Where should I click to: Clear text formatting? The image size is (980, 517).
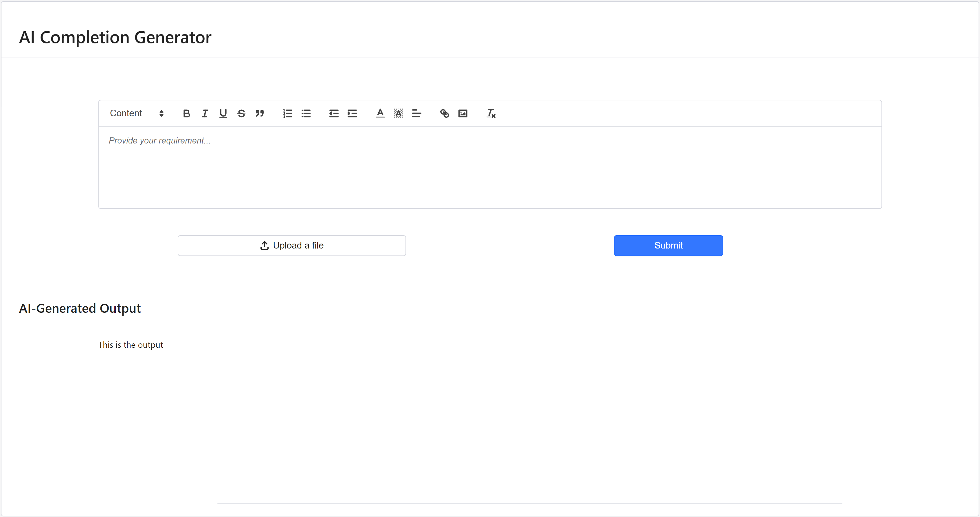coord(491,113)
